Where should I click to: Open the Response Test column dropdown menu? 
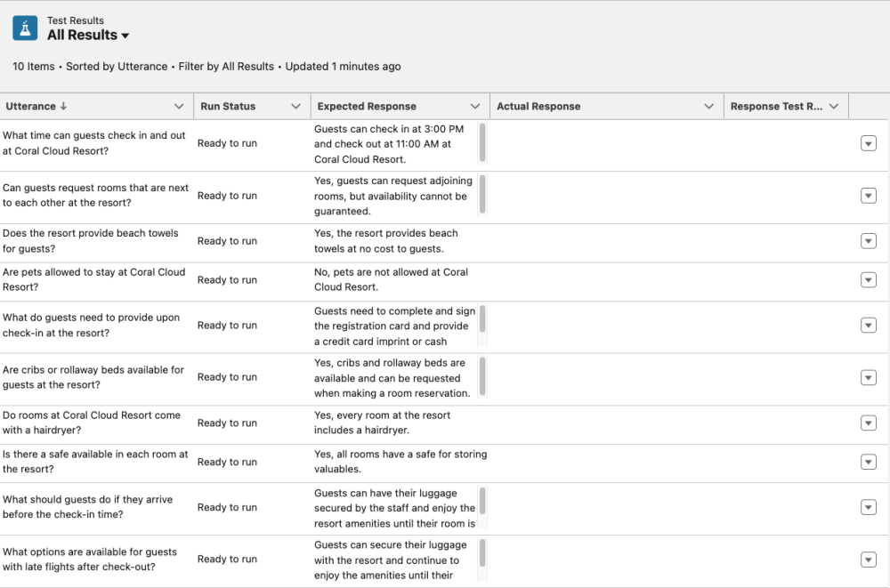[835, 105]
